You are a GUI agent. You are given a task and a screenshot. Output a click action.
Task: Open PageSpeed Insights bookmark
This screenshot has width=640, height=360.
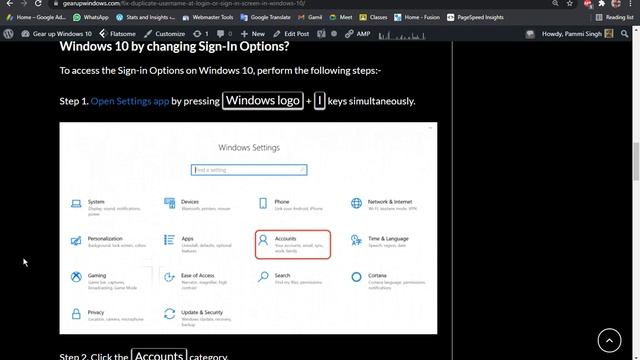tap(475, 17)
